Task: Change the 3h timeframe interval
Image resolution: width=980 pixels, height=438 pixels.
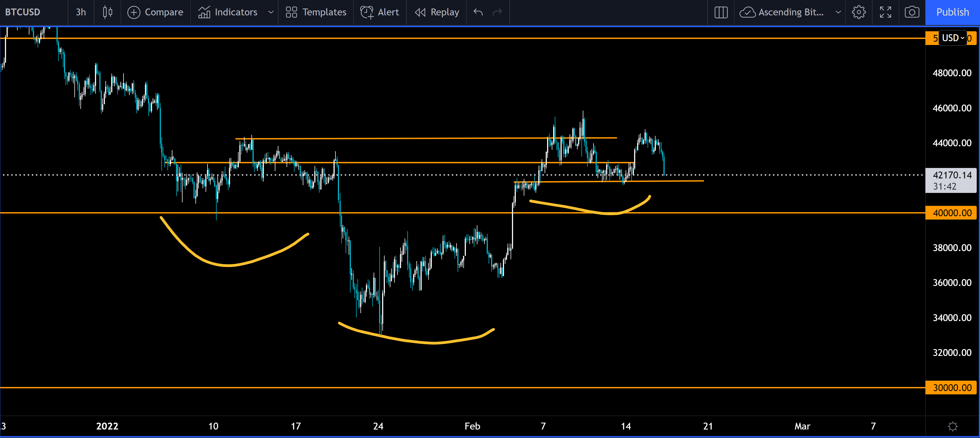Action: click(81, 12)
